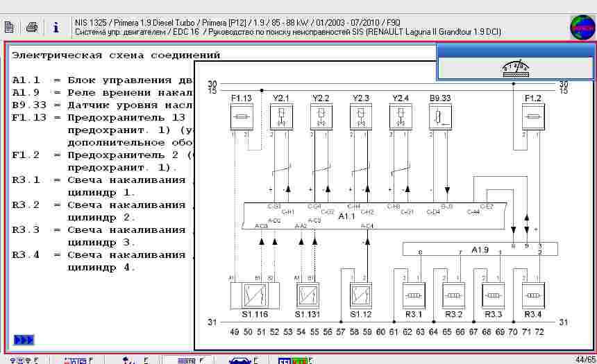The height and width of the screenshot is (364, 597).
Task: Select fuse F1.13 symbol in diagram
Action: pyautogui.click(x=242, y=117)
